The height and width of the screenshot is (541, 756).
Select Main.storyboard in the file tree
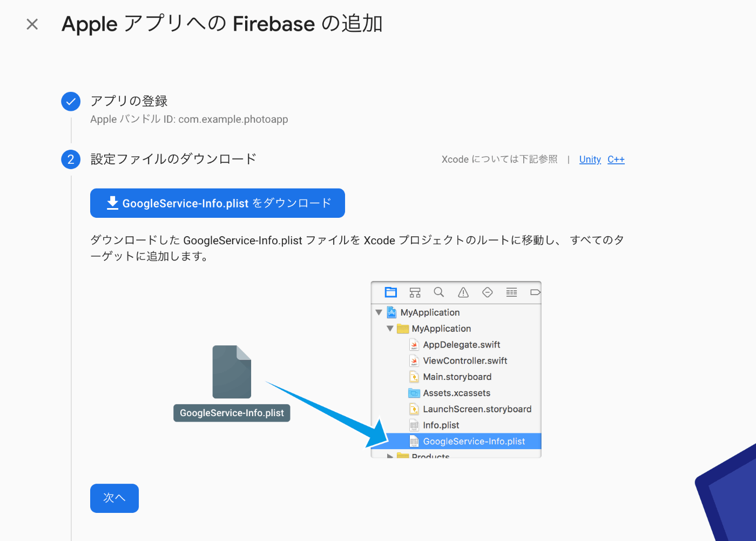coord(457,377)
